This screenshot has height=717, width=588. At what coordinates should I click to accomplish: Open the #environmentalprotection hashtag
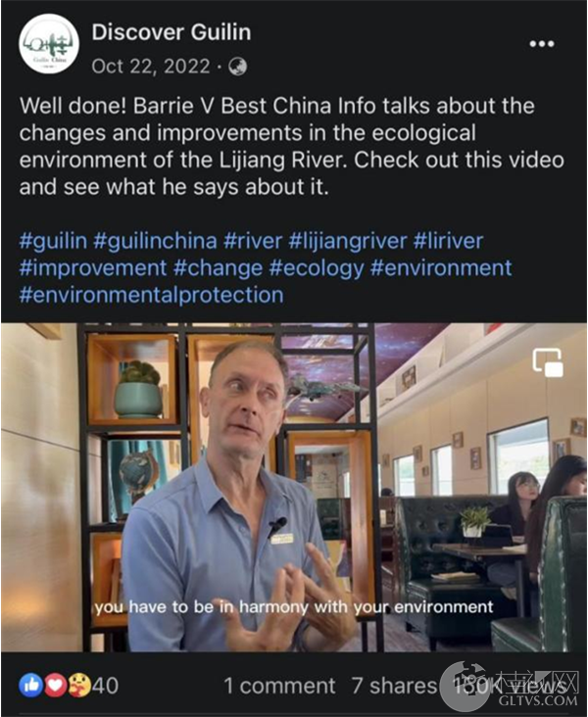pyautogui.click(x=152, y=296)
